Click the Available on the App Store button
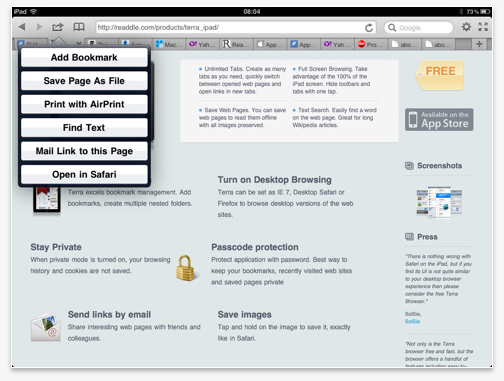The image size is (504, 381). coord(439,119)
